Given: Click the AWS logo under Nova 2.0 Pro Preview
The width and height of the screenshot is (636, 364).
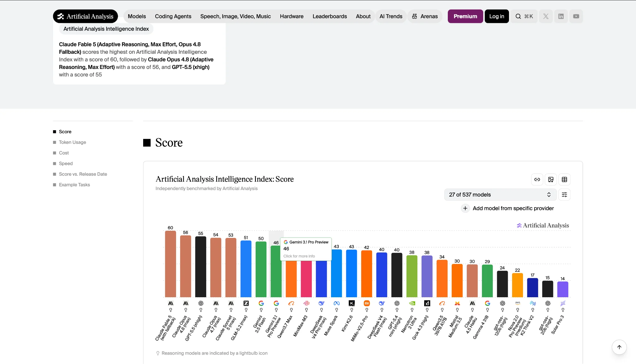Looking at the screenshot, I should tap(518, 303).
